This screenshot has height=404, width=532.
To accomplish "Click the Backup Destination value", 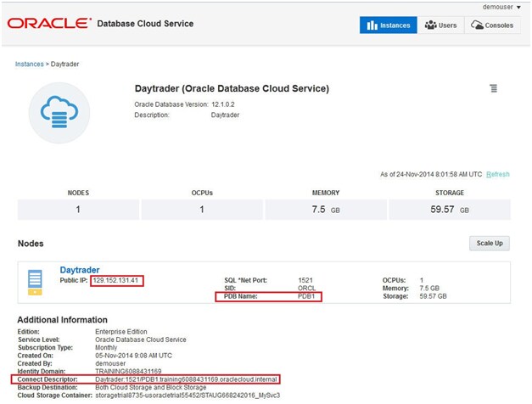I will tap(151, 387).
